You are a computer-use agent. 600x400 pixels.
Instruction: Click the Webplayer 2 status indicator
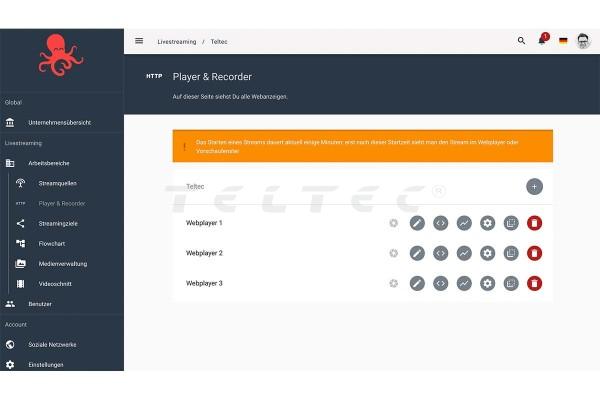coord(394,253)
